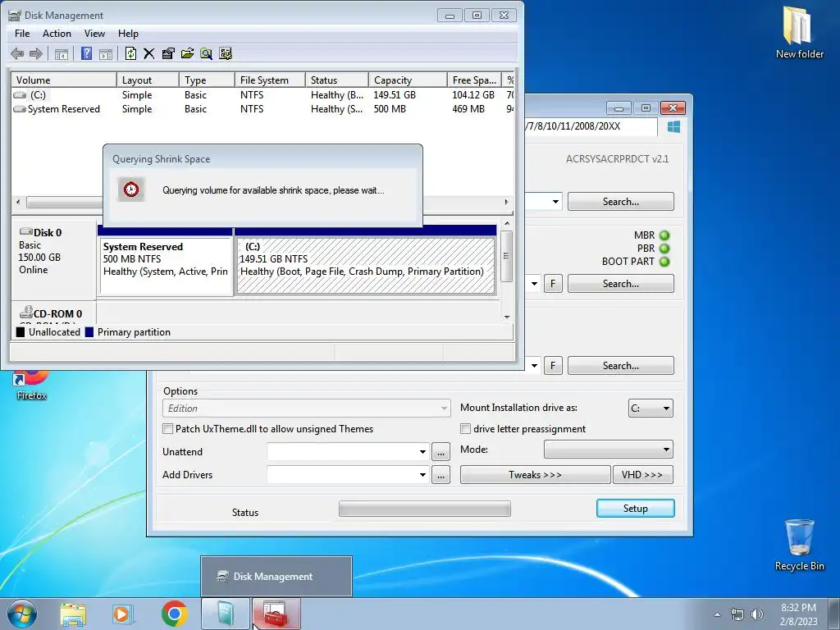Screen dimensions: 840x630
Task: Open the Action menu
Action: [57, 33]
